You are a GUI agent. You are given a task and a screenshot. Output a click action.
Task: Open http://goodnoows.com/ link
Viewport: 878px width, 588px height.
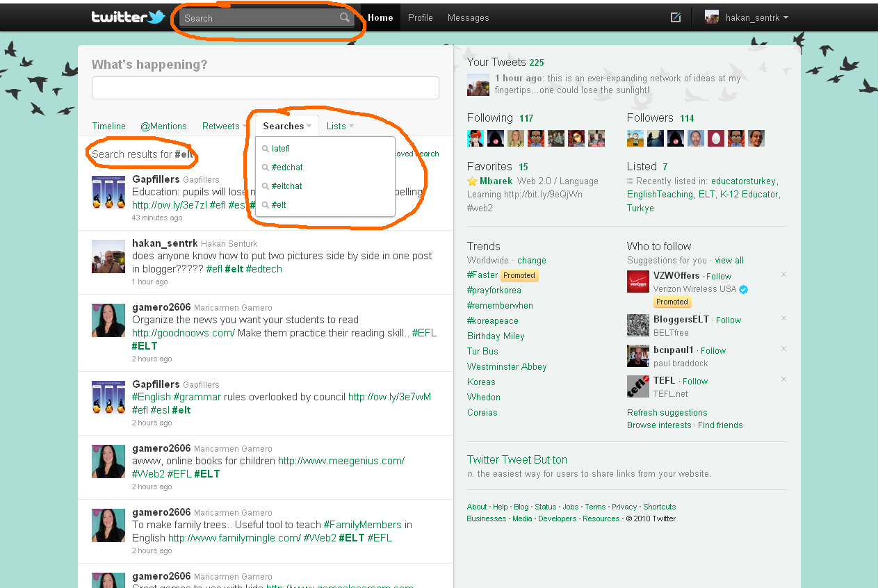[x=184, y=333]
